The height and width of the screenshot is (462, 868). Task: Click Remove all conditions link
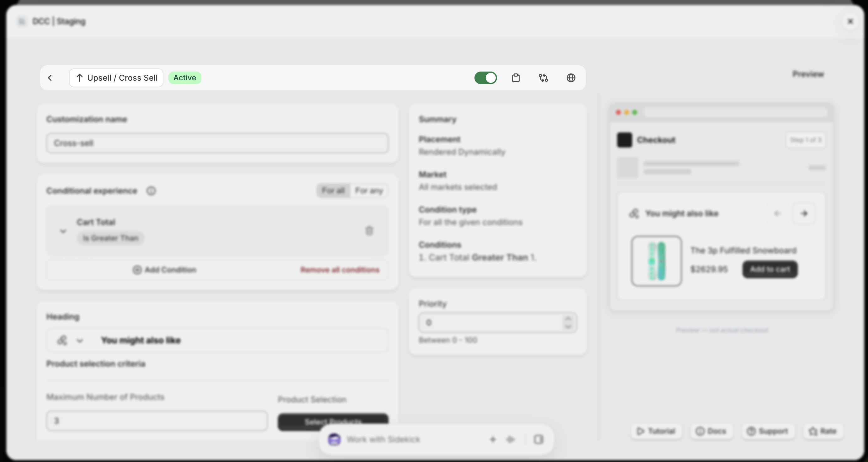coord(340,270)
